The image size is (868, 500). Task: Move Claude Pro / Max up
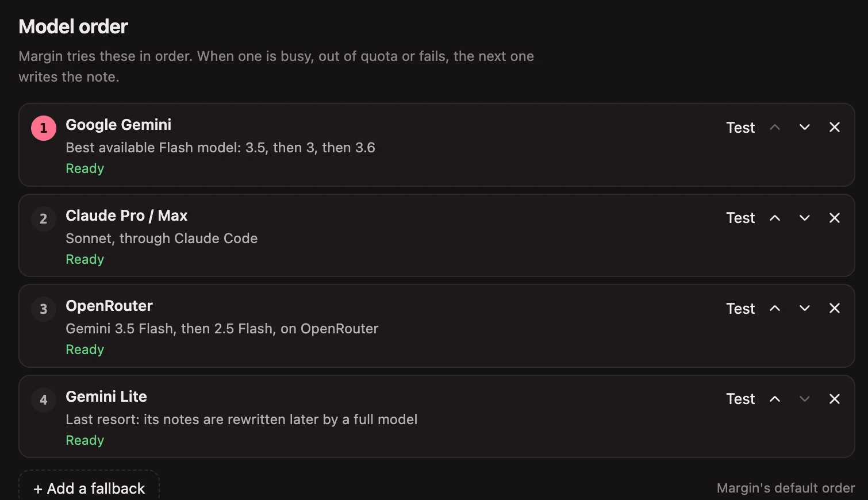click(x=775, y=218)
